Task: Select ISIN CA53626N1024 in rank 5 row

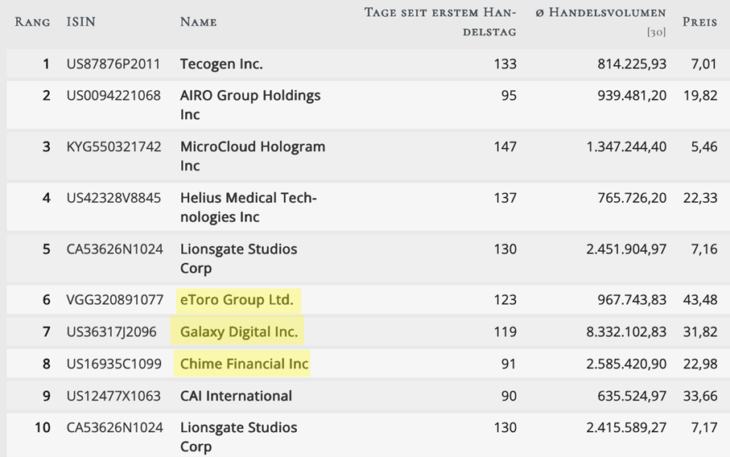Action: (x=115, y=249)
